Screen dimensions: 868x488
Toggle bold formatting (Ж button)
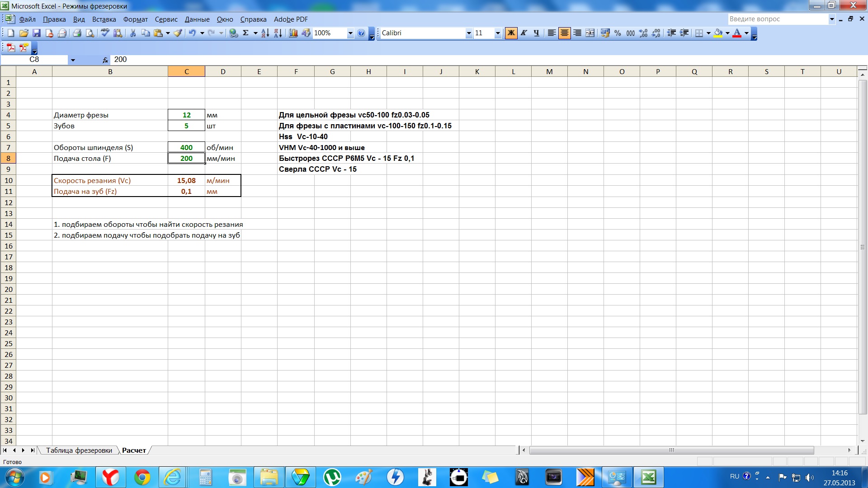pyautogui.click(x=511, y=33)
